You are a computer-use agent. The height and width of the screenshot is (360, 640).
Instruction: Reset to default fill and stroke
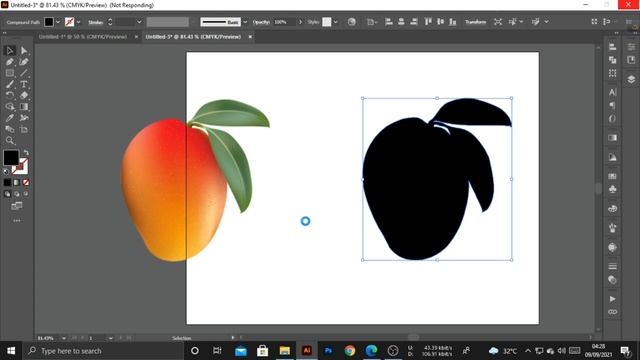tap(6, 171)
